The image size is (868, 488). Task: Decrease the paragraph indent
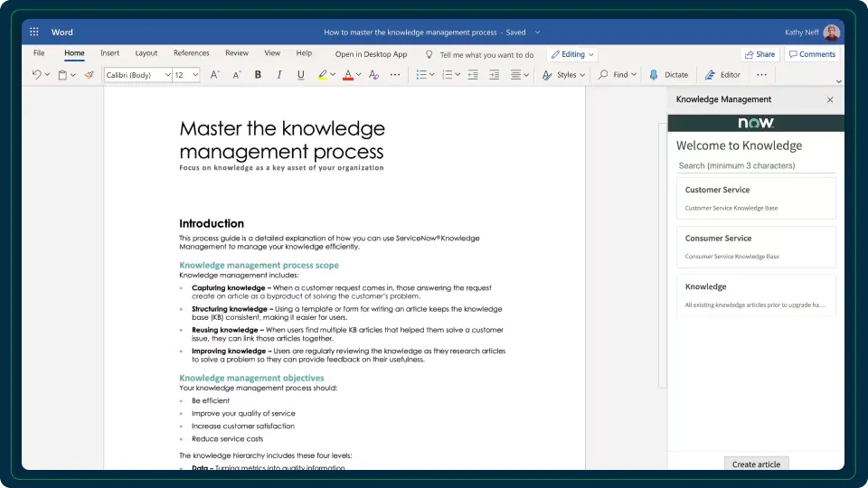pyautogui.click(x=472, y=75)
